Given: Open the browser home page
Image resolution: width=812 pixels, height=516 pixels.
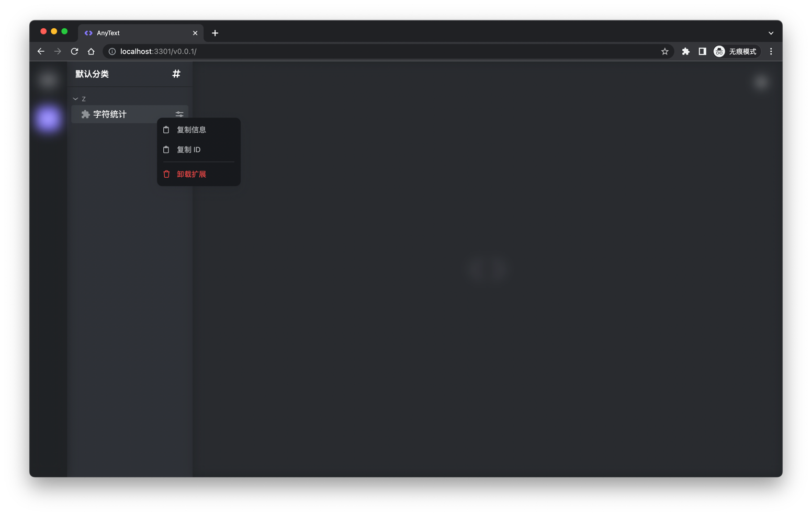Looking at the screenshot, I should (x=91, y=51).
